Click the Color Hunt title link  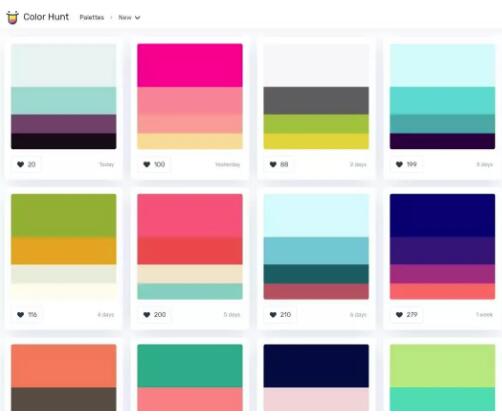pos(46,17)
